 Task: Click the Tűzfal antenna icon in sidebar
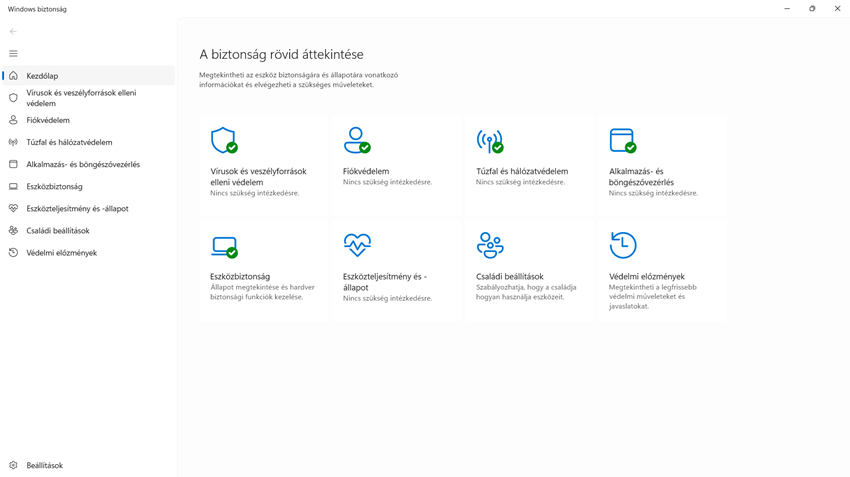[x=14, y=142]
